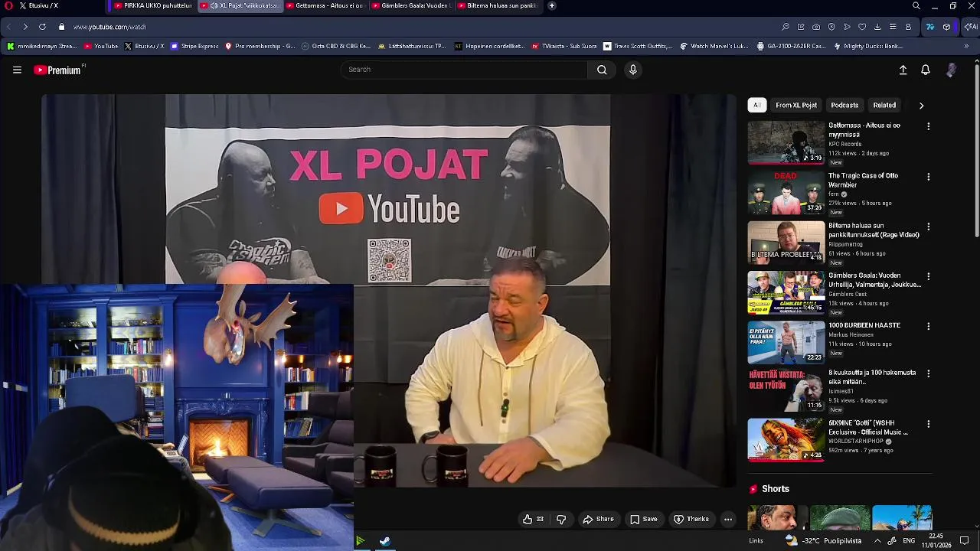Go back with browser back arrow
The height and width of the screenshot is (551, 980).
click(x=8, y=27)
